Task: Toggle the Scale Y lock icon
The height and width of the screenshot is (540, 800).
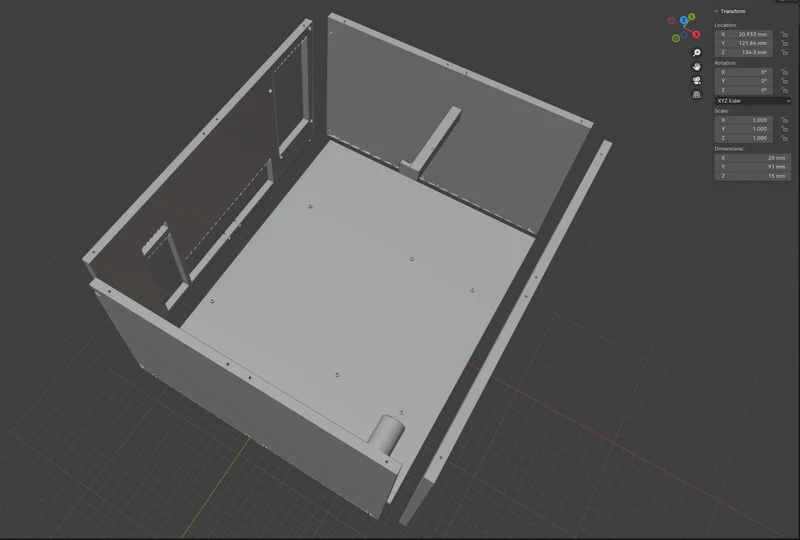Action: coord(784,129)
